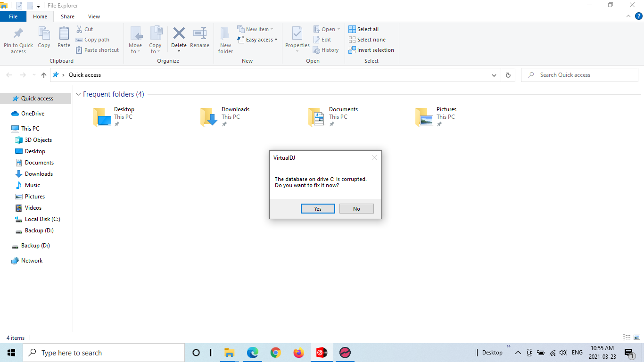Click the Delete X icon
Screen dimensions: 644x362
pyautogui.click(x=179, y=33)
